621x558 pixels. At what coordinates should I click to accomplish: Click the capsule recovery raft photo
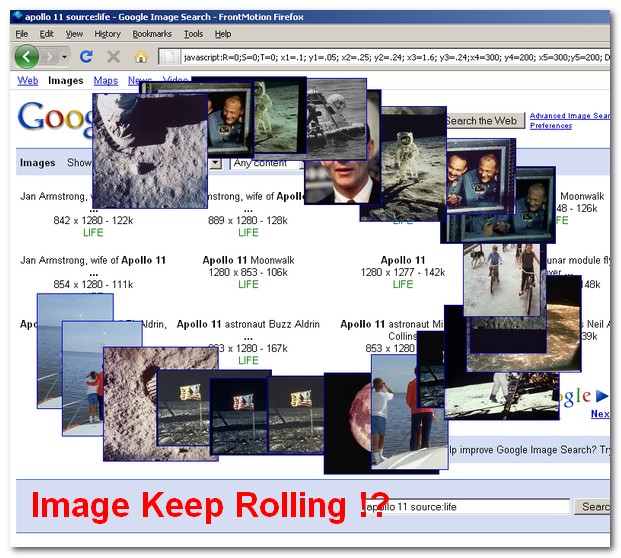[x=337, y=119]
